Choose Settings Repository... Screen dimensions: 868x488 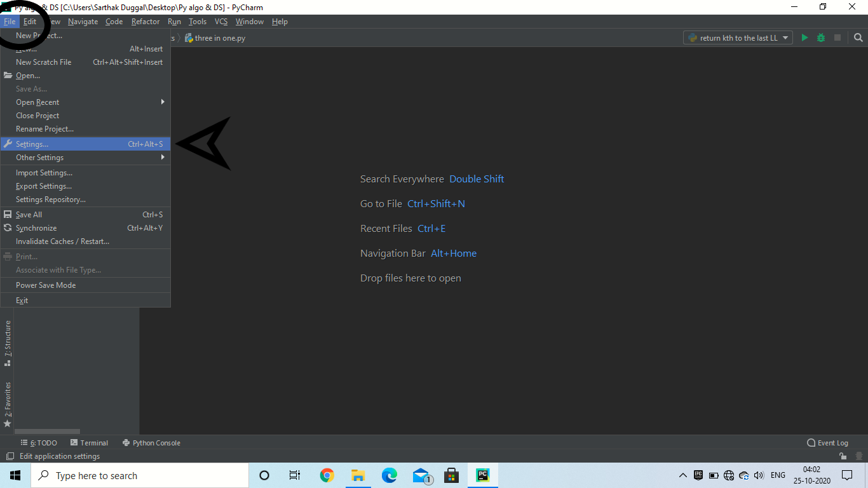tap(85, 200)
